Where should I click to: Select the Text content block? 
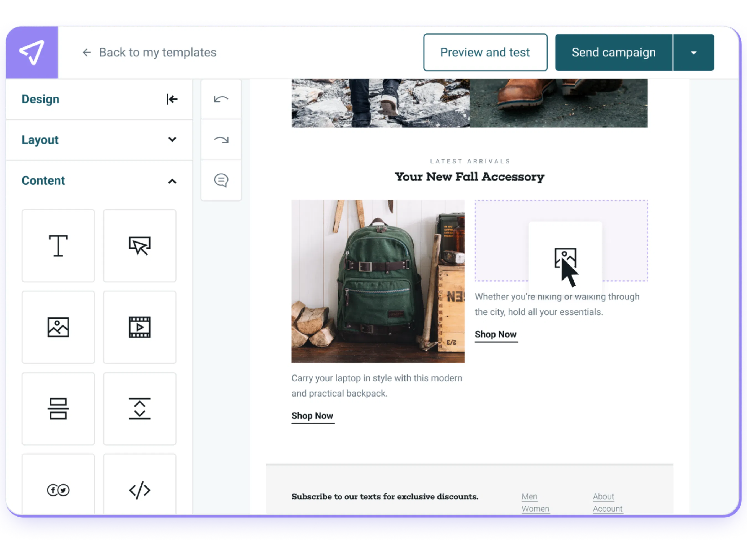tap(58, 246)
